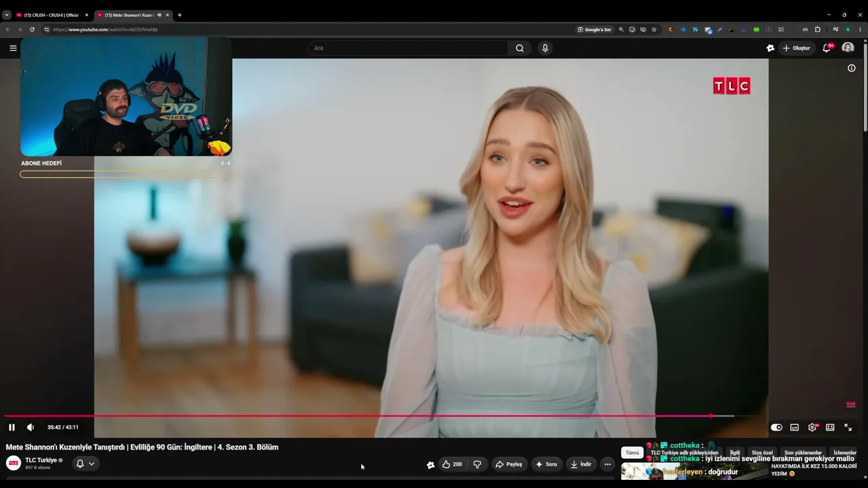
Task: Open the account avatar menu
Action: tap(848, 48)
